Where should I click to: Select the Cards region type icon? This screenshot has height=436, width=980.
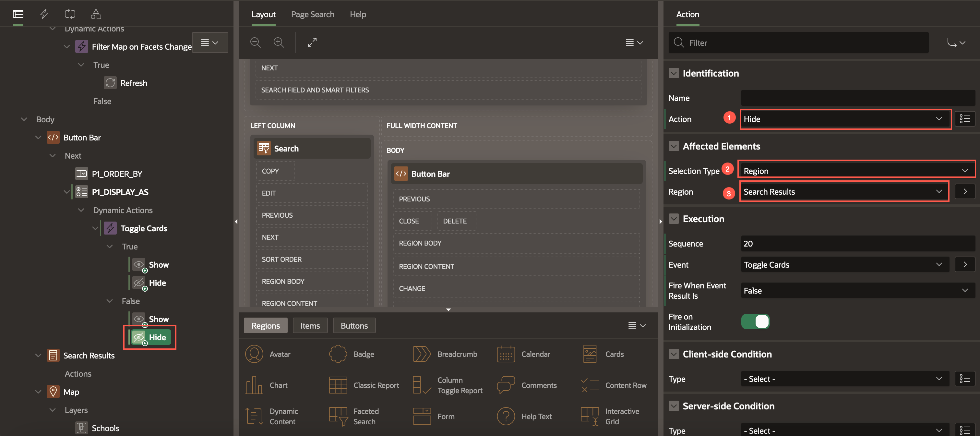coord(590,354)
